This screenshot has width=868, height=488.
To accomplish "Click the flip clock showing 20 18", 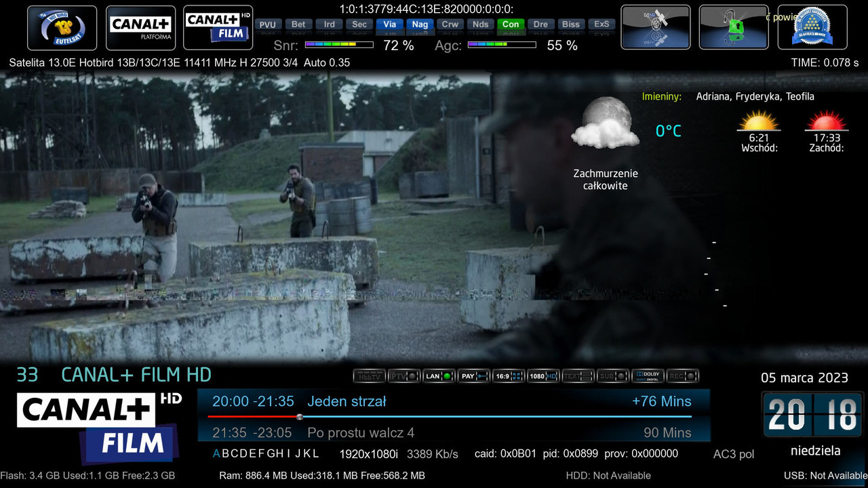I will pyautogui.click(x=813, y=414).
